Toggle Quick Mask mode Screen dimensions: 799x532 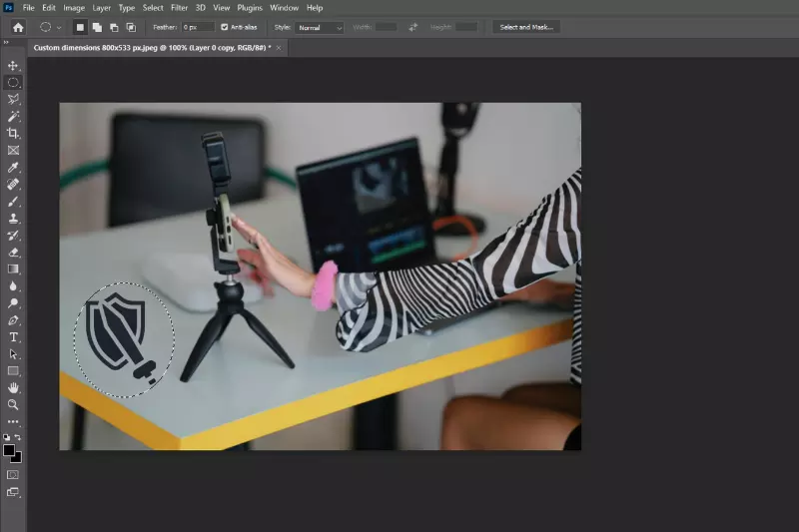tap(13, 475)
